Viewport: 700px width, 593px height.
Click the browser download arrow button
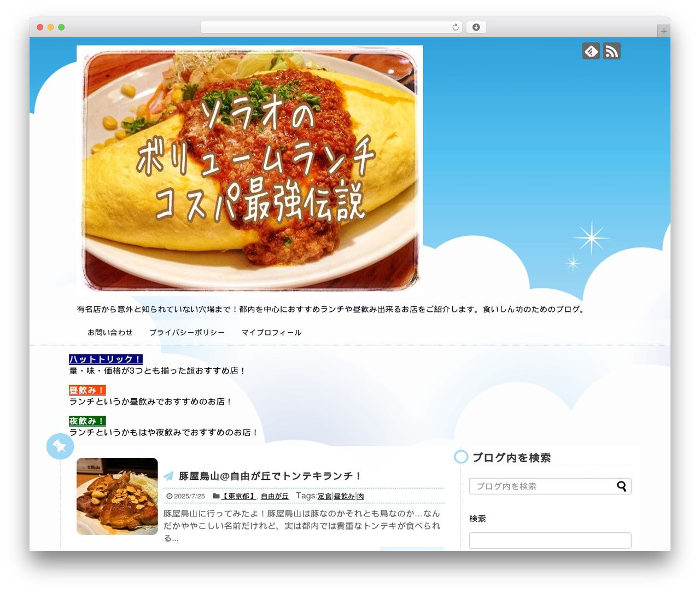[x=476, y=27]
